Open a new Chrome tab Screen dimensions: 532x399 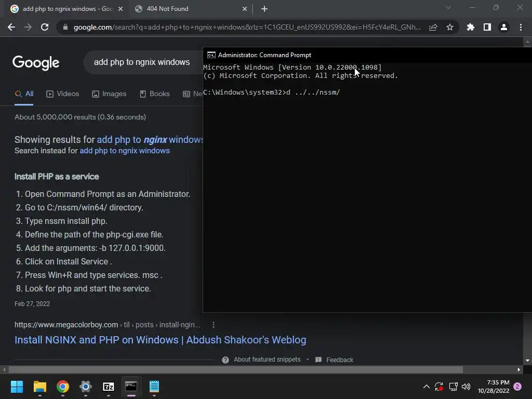(x=264, y=9)
